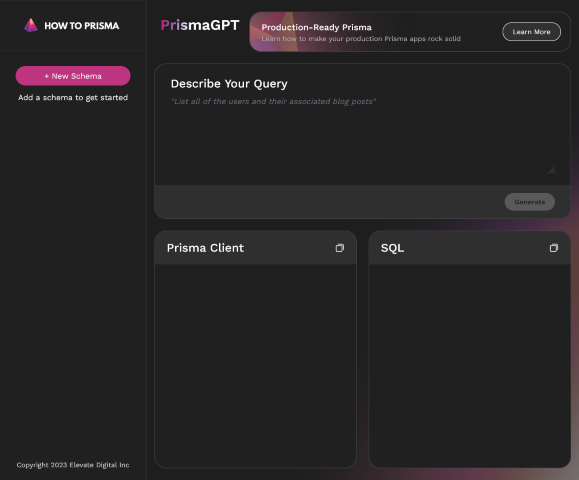Copy the Prisma Client output
This screenshot has height=480, width=579.
(x=340, y=248)
